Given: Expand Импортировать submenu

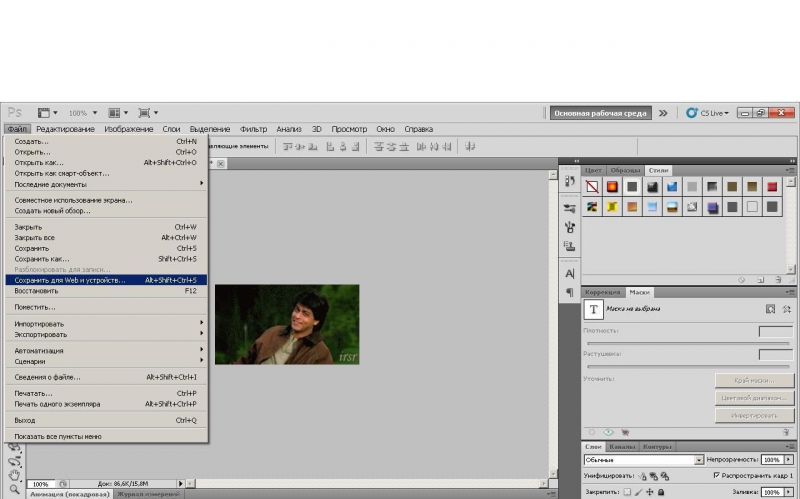Looking at the screenshot, I should (x=106, y=323).
